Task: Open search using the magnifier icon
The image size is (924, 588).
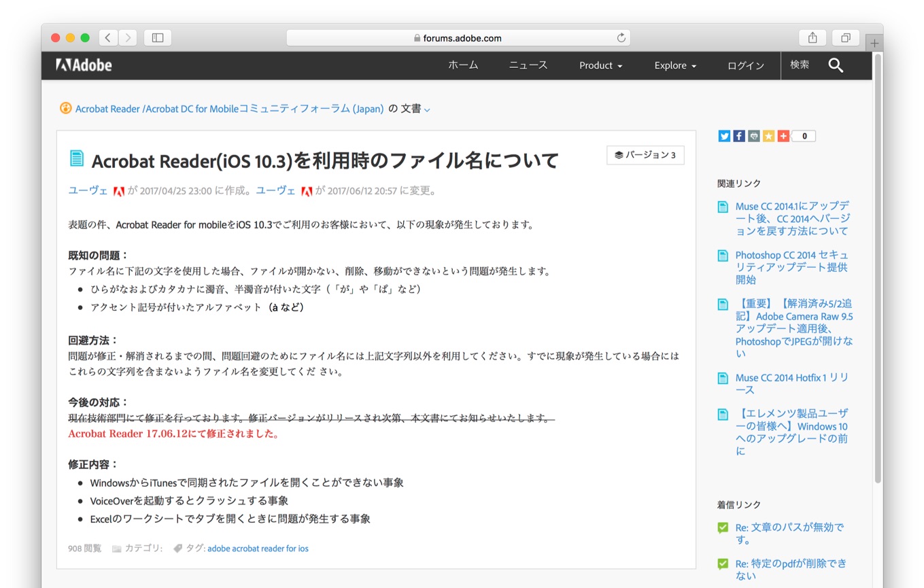Action: [x=835, y=65]
